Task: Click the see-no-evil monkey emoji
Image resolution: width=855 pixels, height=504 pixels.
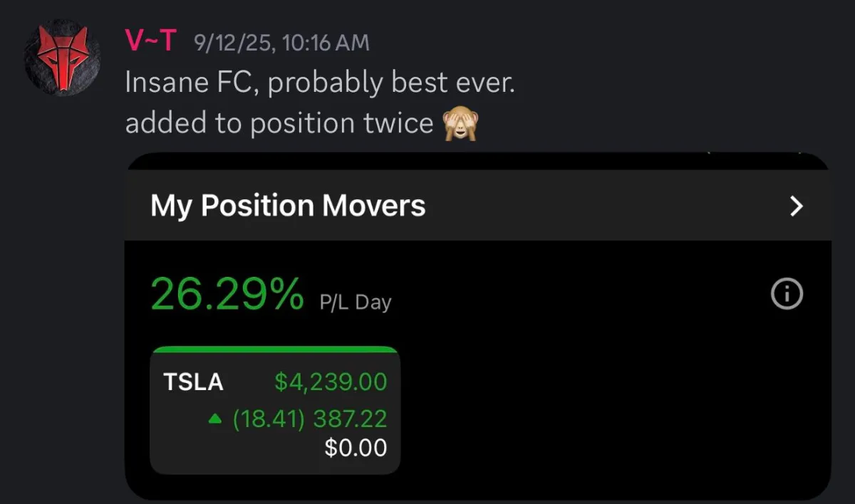Action: 461,124
